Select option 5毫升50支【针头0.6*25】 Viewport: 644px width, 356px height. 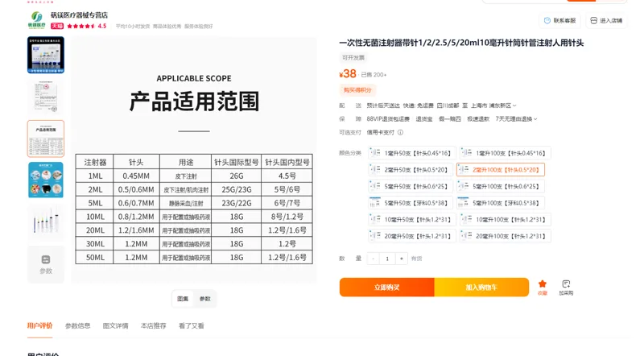411,186
